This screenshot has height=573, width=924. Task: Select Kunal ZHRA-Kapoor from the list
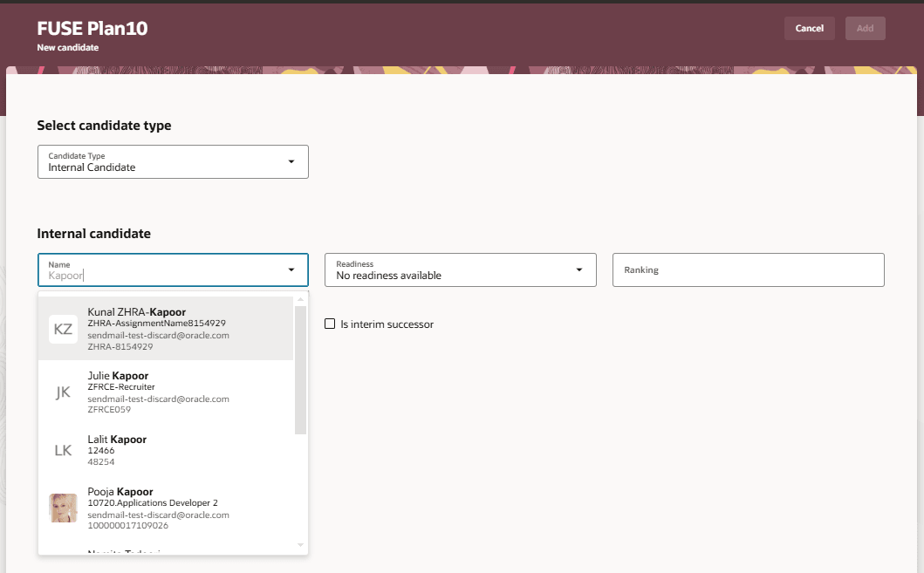(x=166, y=329)
